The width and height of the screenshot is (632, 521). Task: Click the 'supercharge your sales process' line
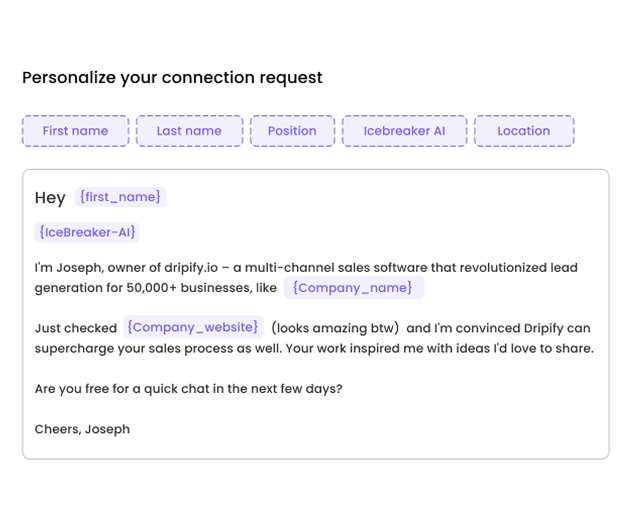coord(314,348)
